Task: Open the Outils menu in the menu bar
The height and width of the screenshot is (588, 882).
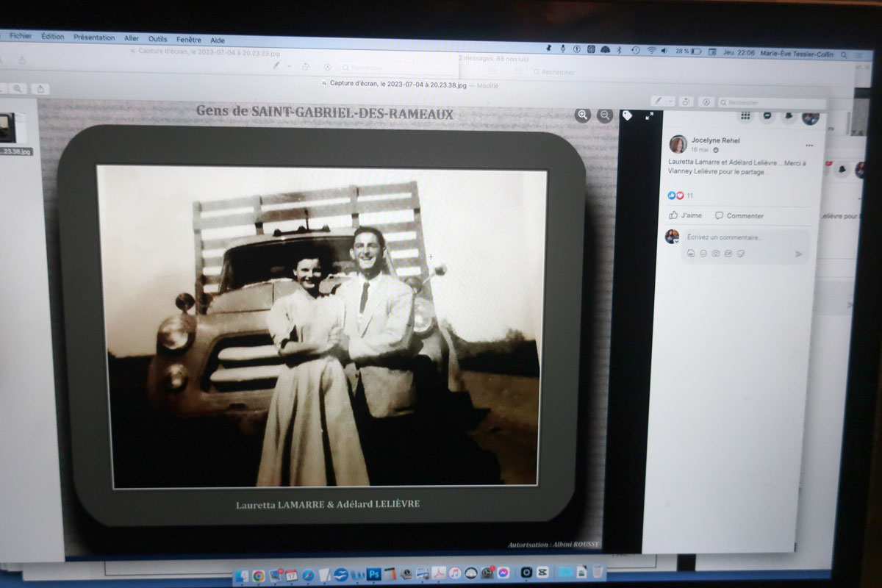Action: (157, 38)
